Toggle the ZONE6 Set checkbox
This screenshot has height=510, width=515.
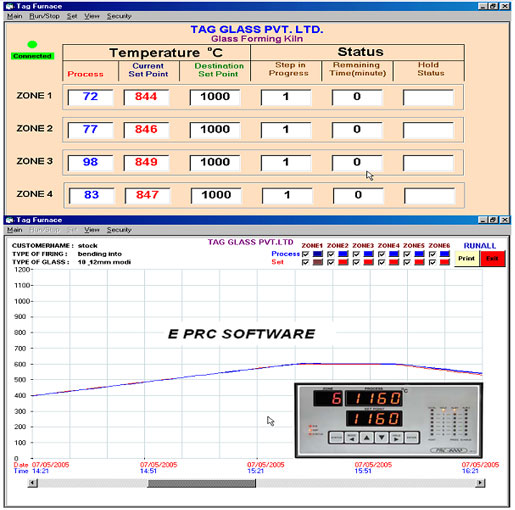[x=432, y=262]
